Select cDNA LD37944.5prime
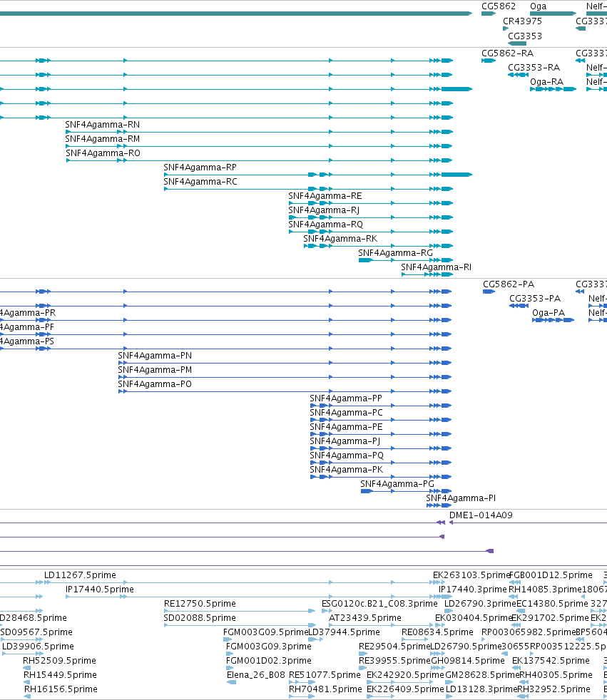607x700 pixels. (344, 632)
